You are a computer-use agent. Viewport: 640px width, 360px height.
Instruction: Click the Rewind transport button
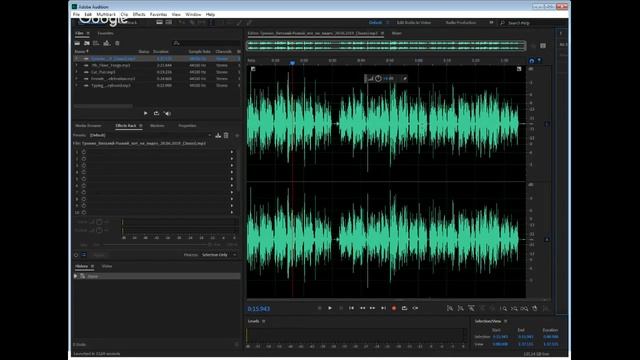[362, 309]
